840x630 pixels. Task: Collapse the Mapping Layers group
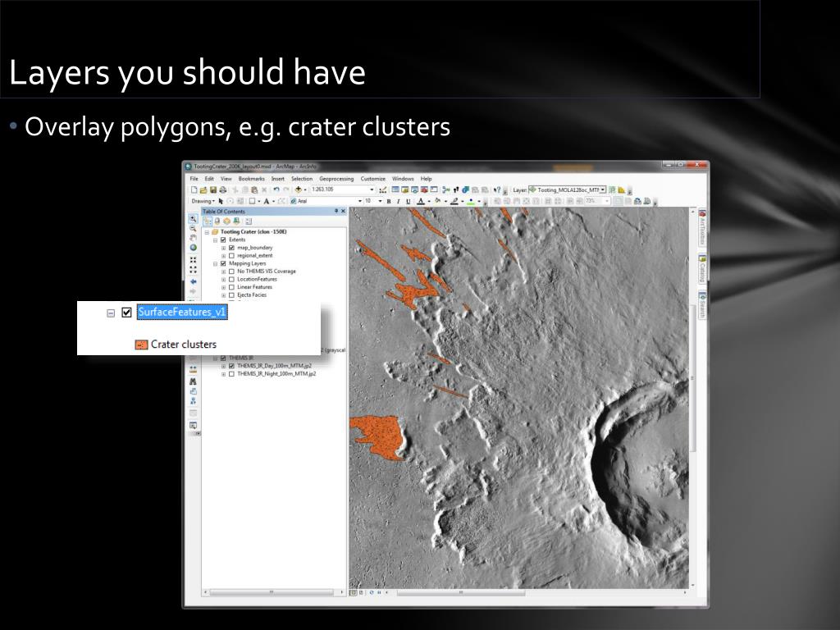click(216, 263)
